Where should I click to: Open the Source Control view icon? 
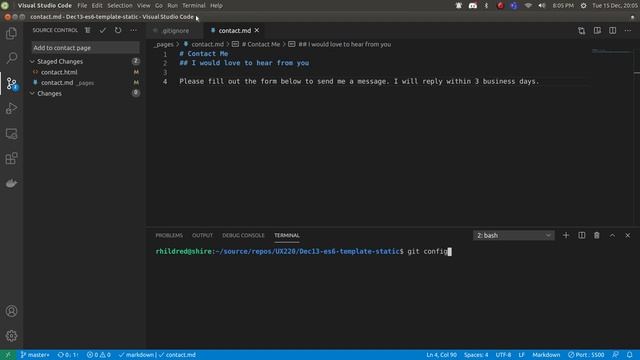tap(11, 83)
